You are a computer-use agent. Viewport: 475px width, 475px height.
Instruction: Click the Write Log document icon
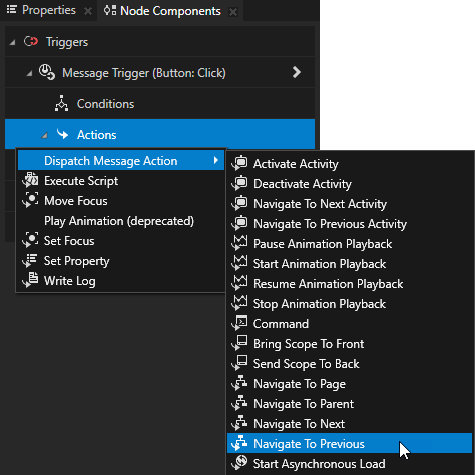31,280
